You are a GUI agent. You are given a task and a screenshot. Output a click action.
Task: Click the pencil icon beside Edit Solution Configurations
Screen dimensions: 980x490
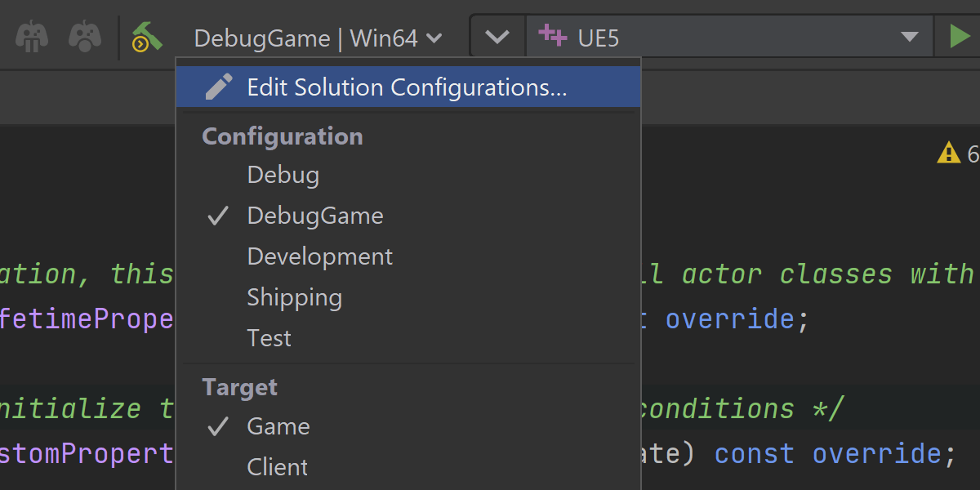click(219, 87)
